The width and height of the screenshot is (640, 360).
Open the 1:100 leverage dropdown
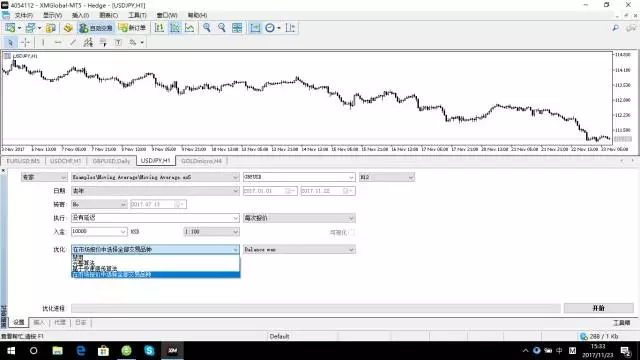[211, 232]
